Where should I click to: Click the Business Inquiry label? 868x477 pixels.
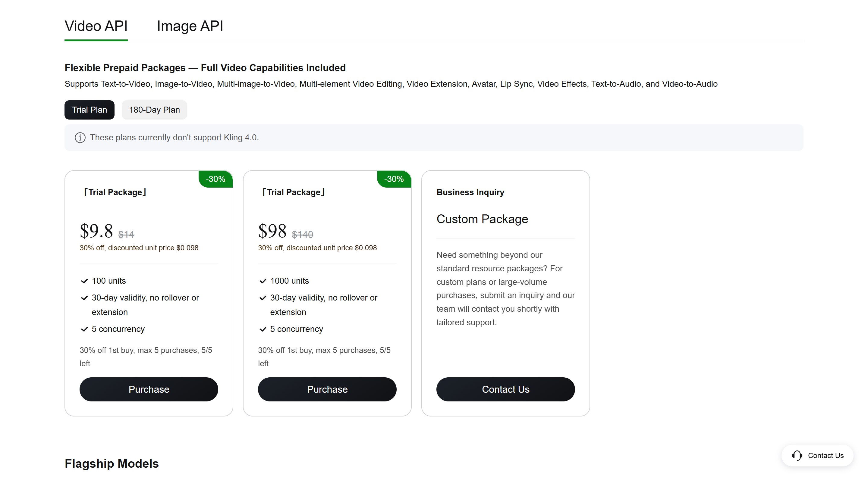coord(470,192)
